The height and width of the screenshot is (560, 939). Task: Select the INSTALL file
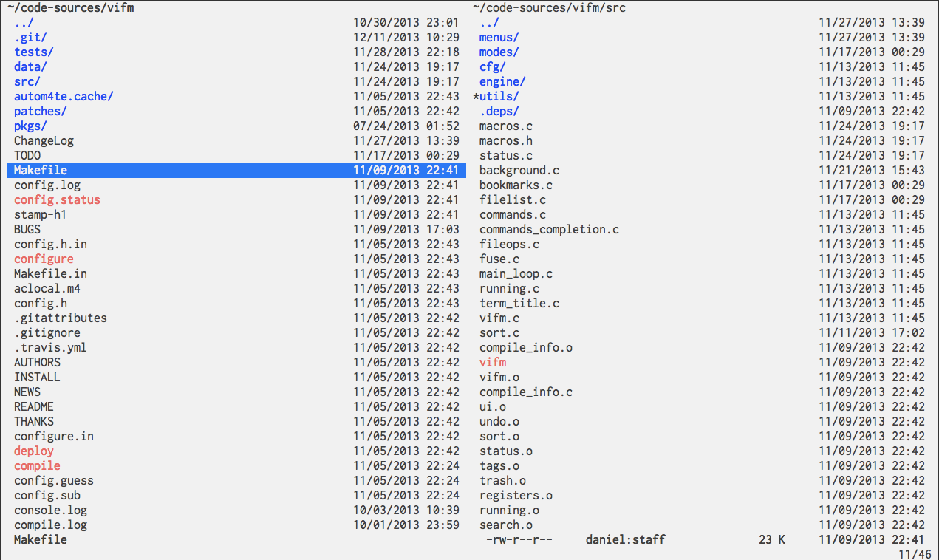click(37, 377)
